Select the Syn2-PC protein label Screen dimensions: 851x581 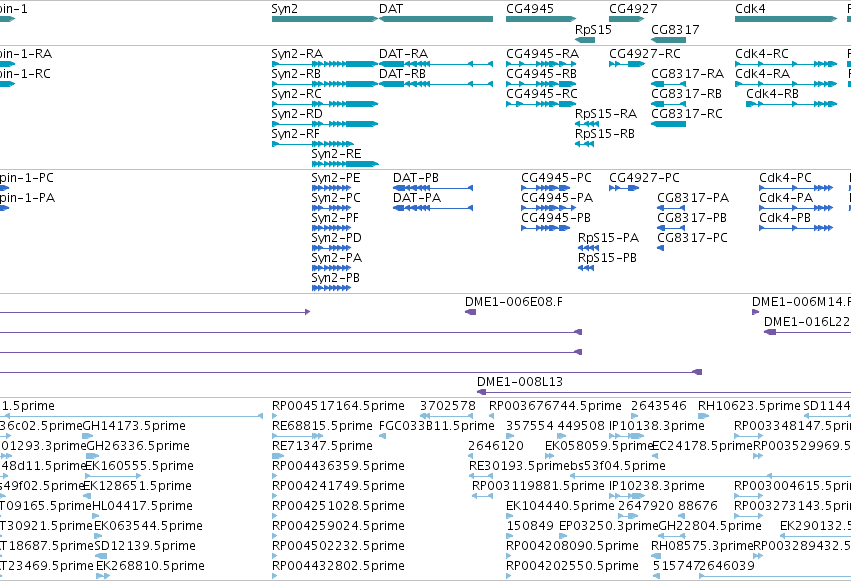336,199
